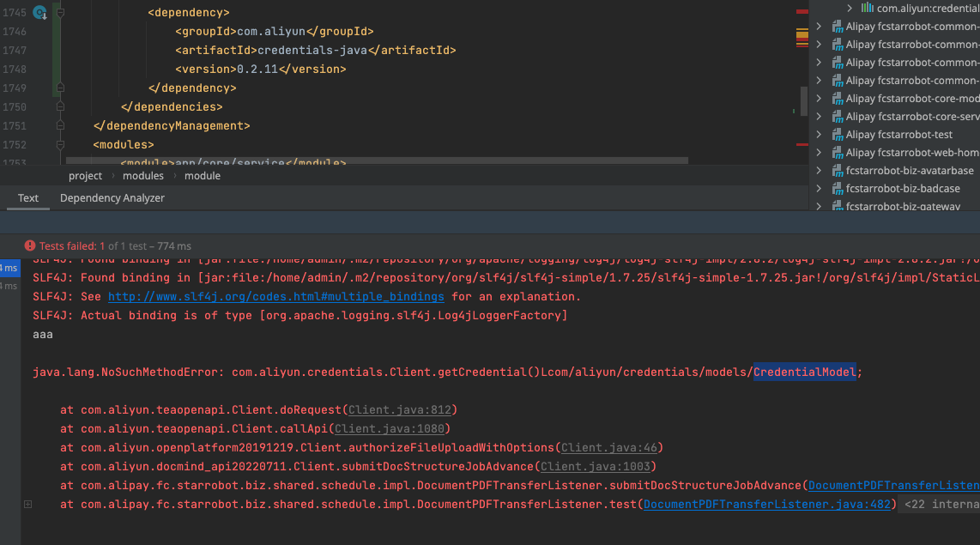Open Client.java:812 stack trace link
Screen dimensions: 980x545
[402, 410]
